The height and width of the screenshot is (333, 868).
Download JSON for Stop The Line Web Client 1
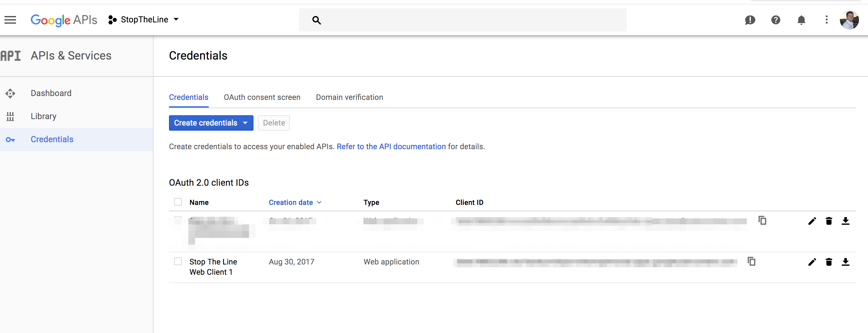845,262
